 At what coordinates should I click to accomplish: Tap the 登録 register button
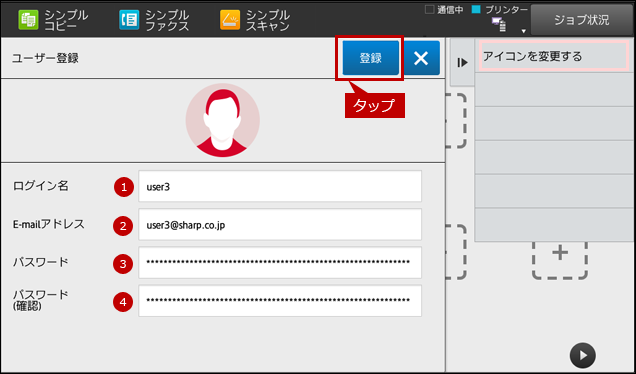point(371,58)
